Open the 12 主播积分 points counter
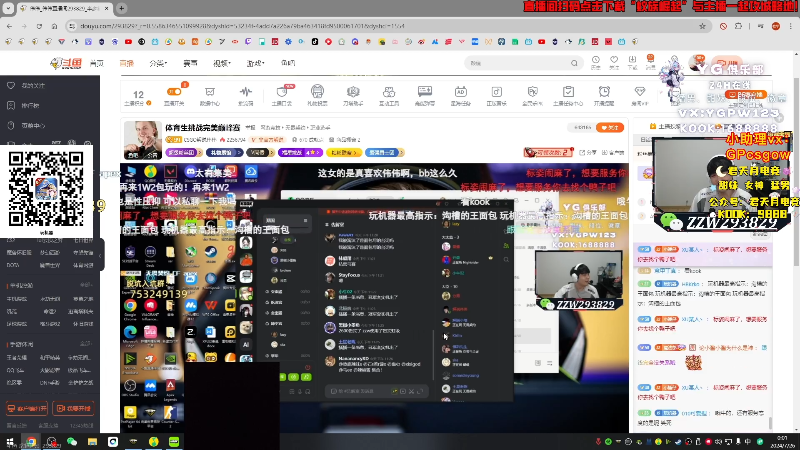The width and height of the screenshot is (800, 450). click(138, 97)
